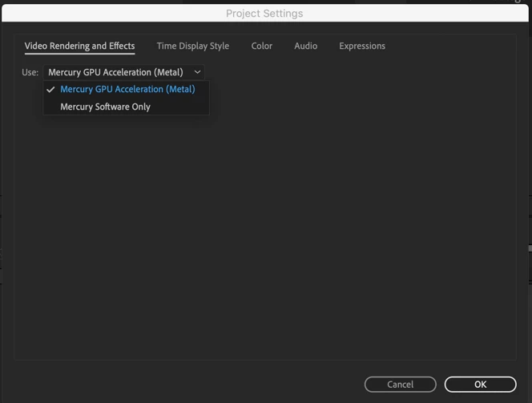This screenshot has height=403, width=532.
Task: Switch to Video Rendering and Effects tab
Action: 79,46
